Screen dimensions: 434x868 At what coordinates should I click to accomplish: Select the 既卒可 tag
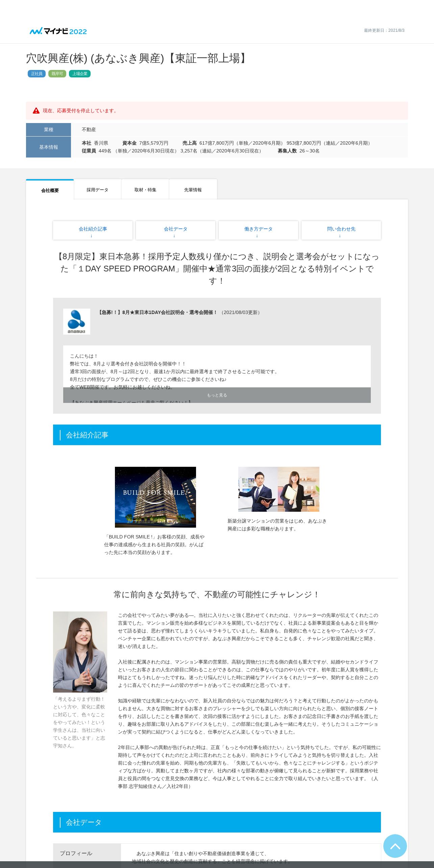(x=57, y=74)
